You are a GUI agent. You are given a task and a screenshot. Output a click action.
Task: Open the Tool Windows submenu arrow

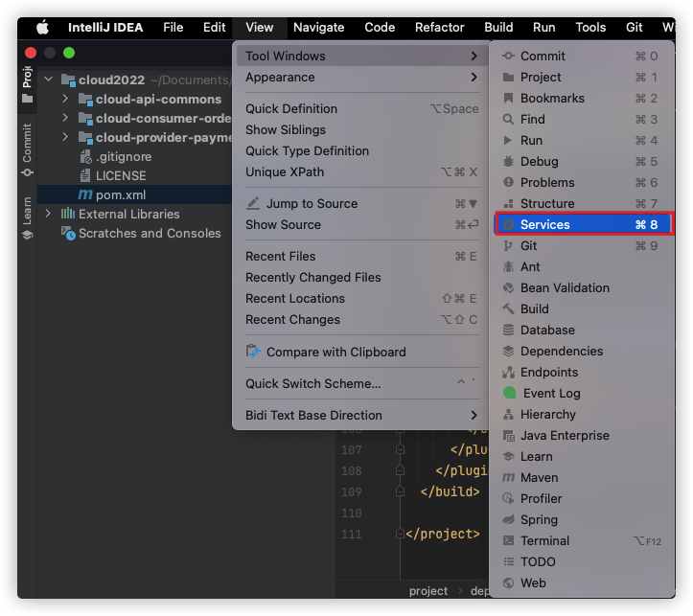coord(474,57)
